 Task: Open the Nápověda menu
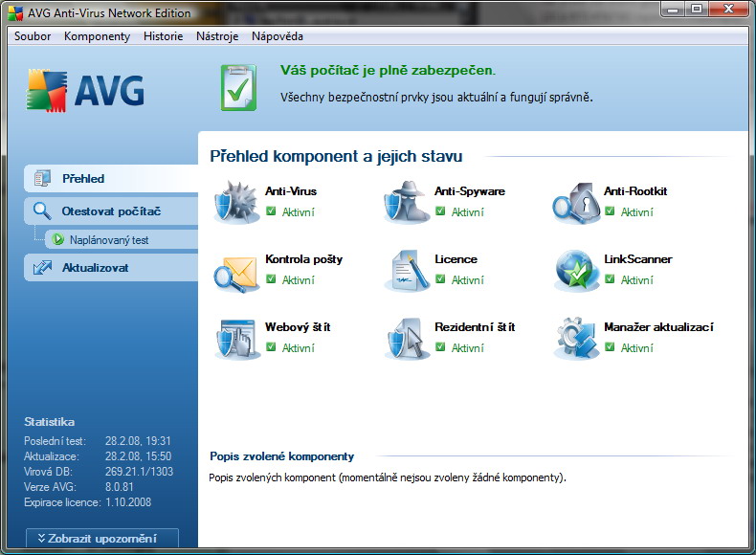point(278,36)
